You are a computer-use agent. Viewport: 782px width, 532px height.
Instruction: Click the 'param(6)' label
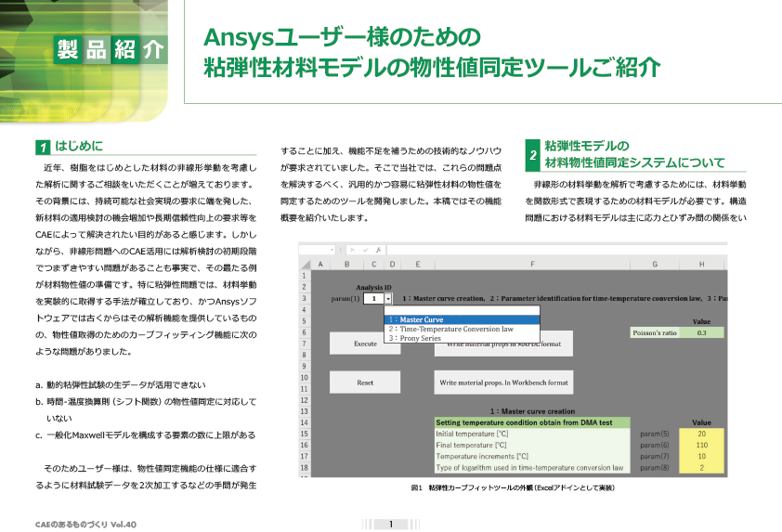point(655,445)
